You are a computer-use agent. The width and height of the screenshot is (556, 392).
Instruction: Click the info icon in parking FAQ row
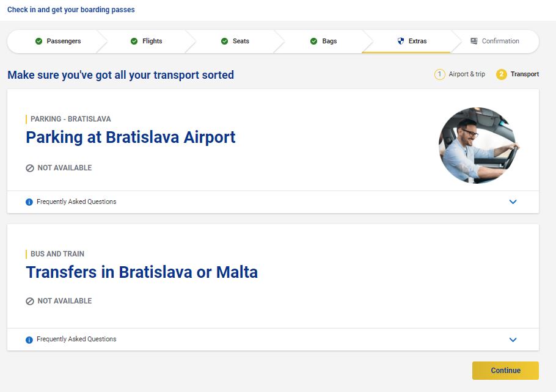[x=29, y=202]
